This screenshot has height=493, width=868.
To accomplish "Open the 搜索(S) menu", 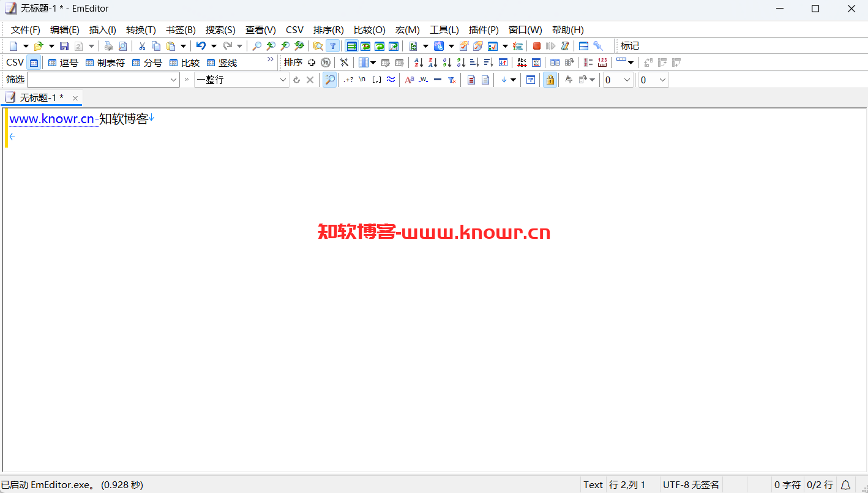I will [x=220, y=29].
